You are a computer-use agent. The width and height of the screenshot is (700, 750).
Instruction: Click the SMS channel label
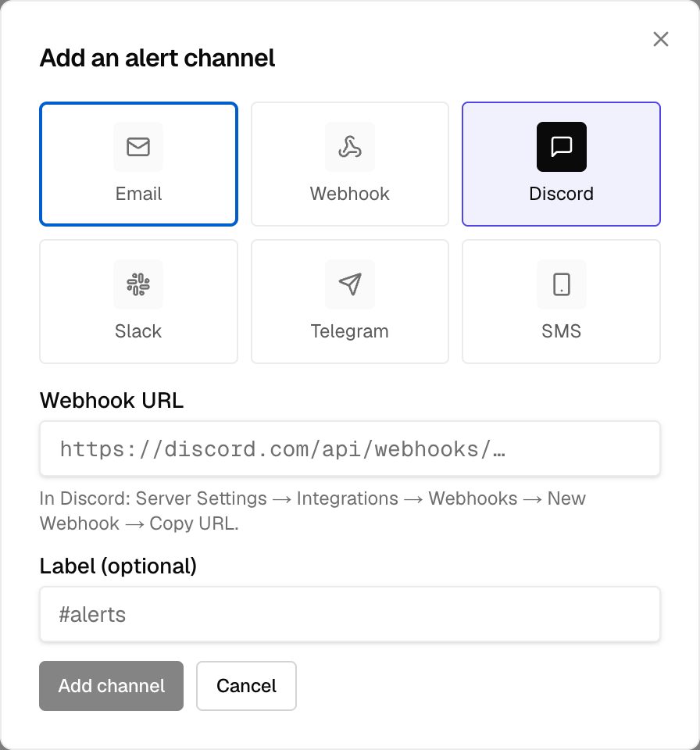tap(561, 331)
